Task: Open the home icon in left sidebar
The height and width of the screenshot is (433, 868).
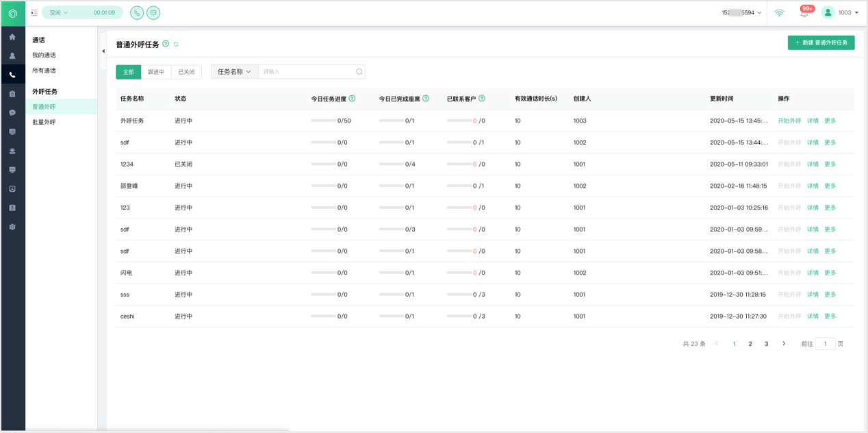Action: point(12,37)
